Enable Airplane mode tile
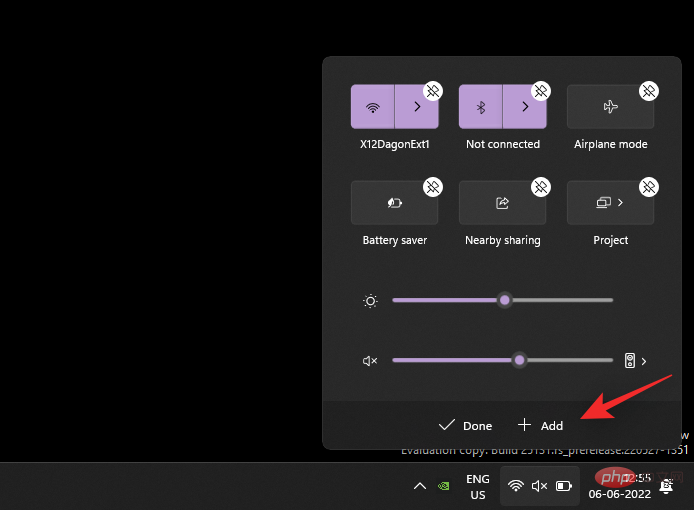 [610, 107]
